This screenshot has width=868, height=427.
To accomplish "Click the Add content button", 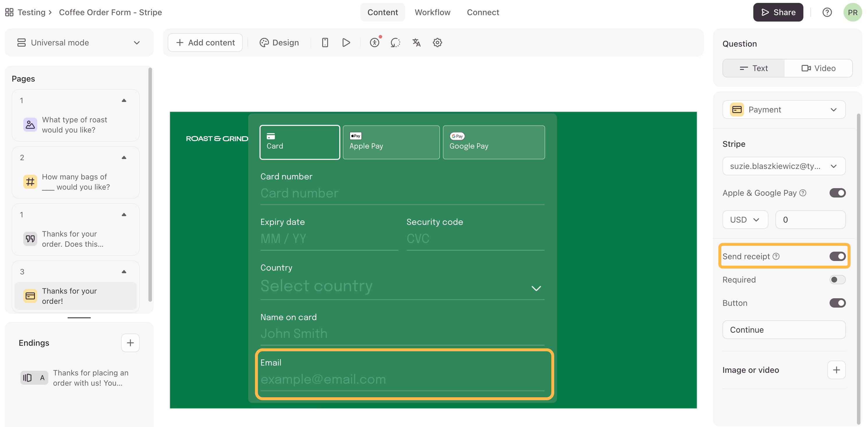I will pos(205,43).
